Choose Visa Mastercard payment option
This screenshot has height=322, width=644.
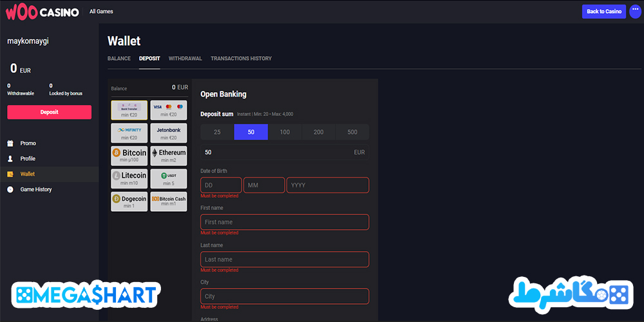168,110
